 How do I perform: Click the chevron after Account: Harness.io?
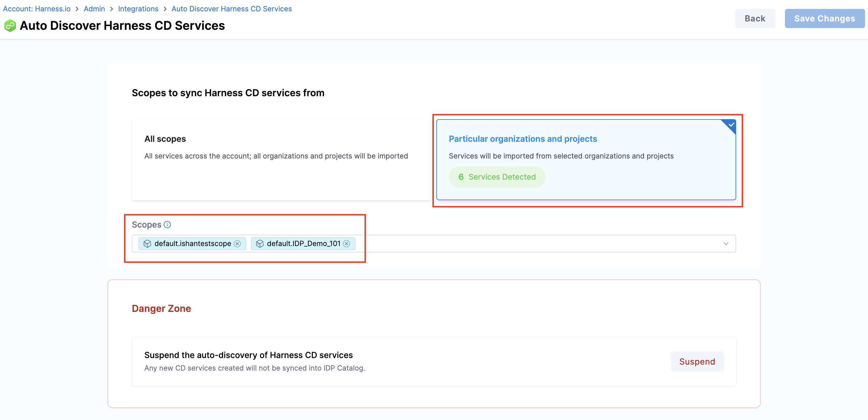pos(77,9)
